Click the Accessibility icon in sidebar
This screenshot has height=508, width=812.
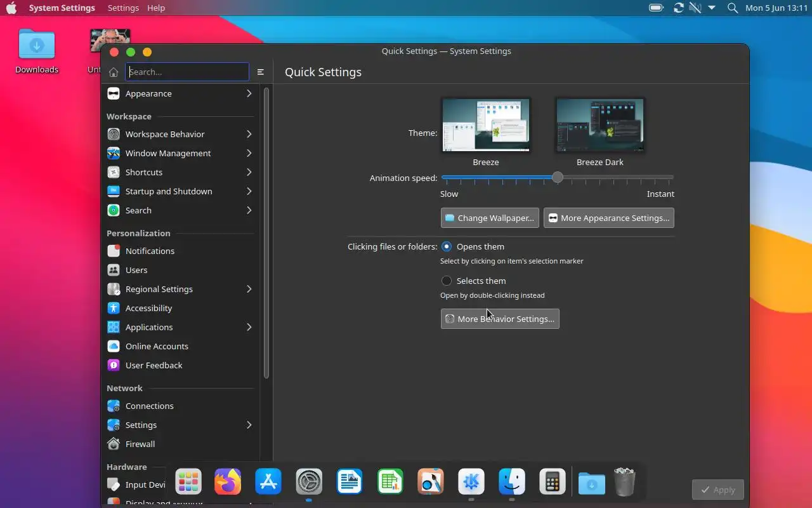[x=114, y=308]
